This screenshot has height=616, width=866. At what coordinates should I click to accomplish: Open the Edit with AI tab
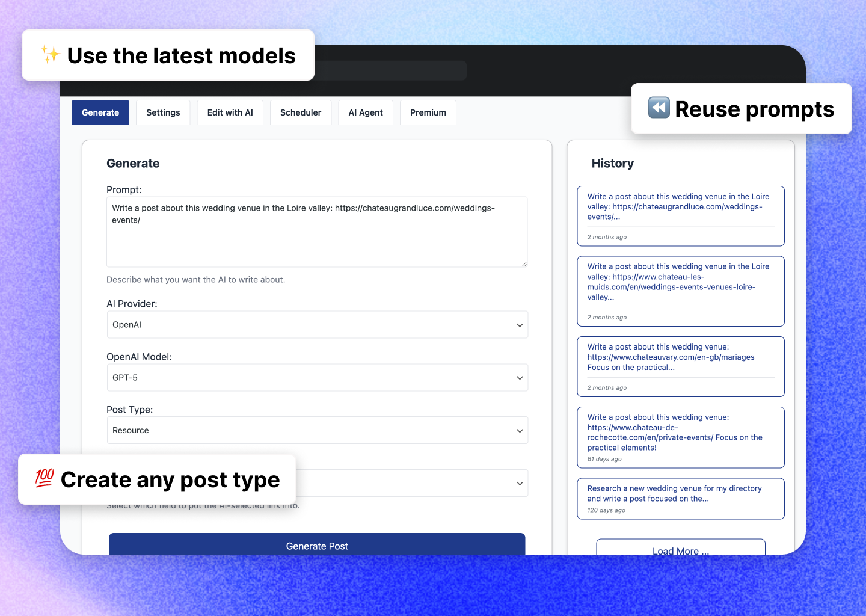[x=230, y=112]
